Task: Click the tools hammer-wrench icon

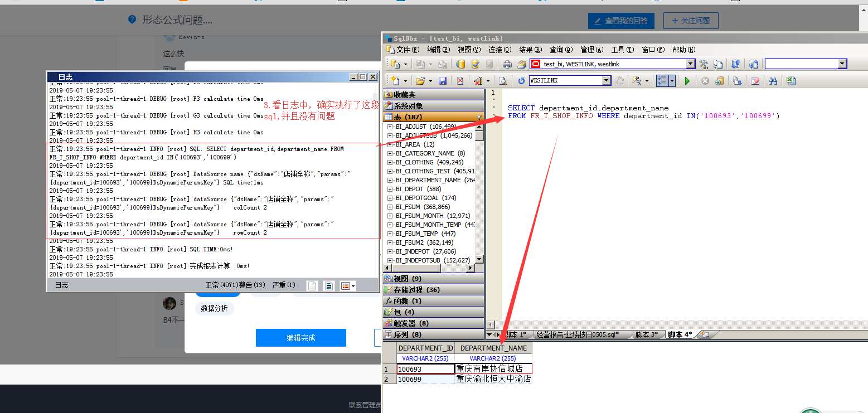Action: (x=704, y=64)
